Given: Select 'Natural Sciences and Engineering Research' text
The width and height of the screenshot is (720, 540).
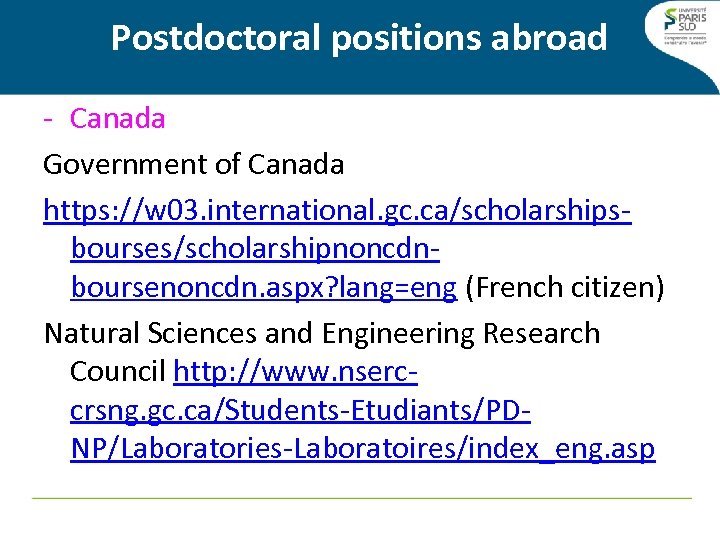Looking at the screenshot, I should pos(321,333).
